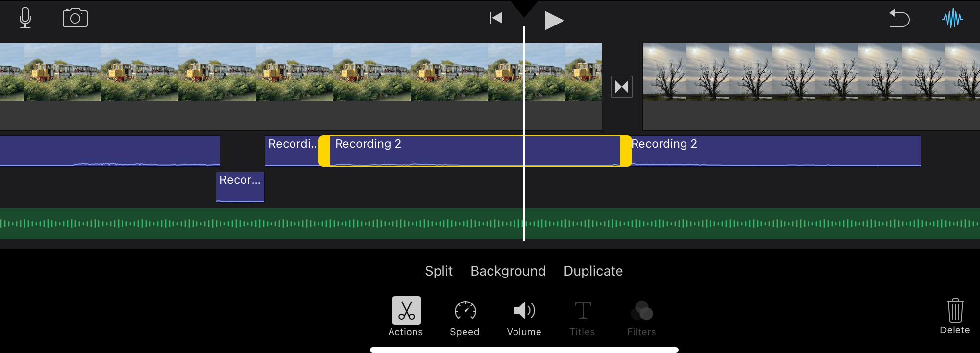Tap the unlabeled audio clip at the timeline's left edge

coord(110,151)
